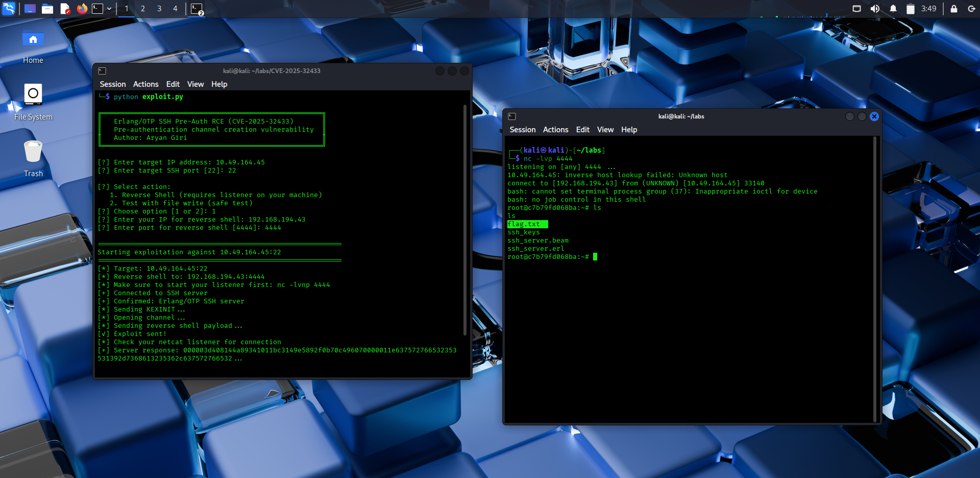The image size is (980, 478).
Task: Expand the terminal launcher dropdown arrow
Action: (109, 9)
